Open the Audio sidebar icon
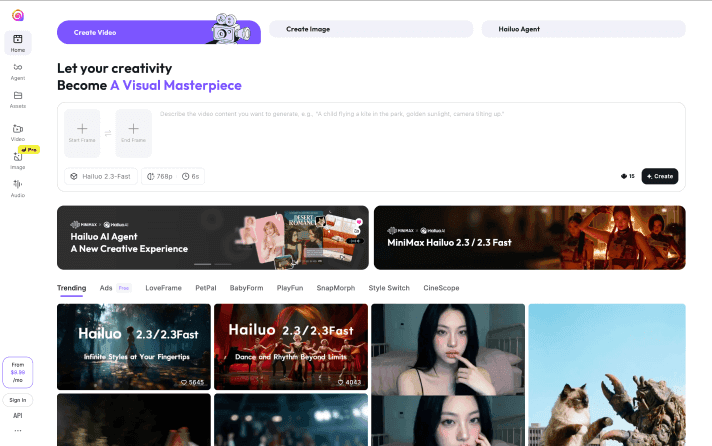712x446 pixels. (18, 188)
